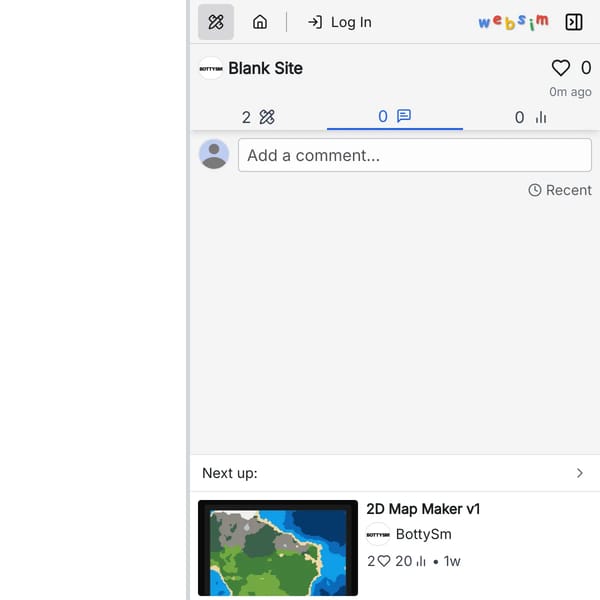Click the remix tool icon in toolbar
This screenshot has width=600, height=600.
pos(215,22)
